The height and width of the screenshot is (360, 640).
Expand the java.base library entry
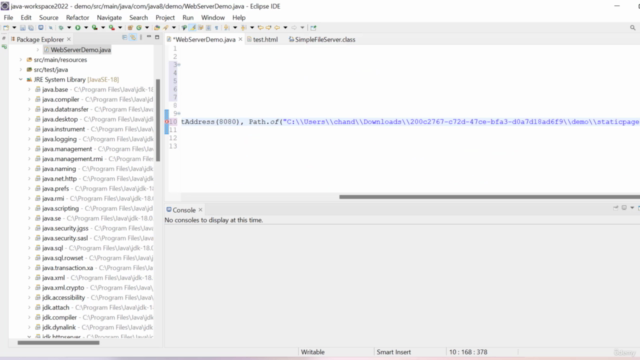tap(29, 89)
